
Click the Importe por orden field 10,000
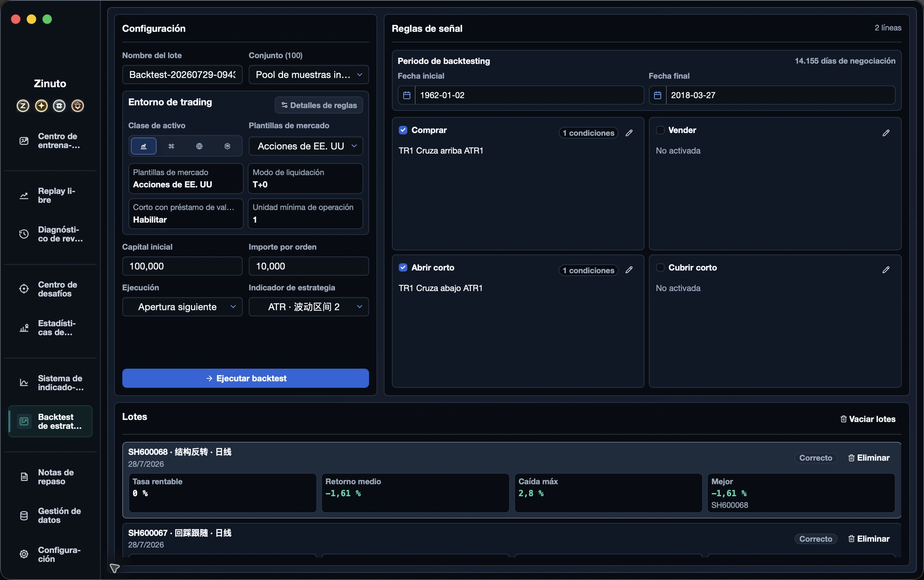click(x=309, y=266)
